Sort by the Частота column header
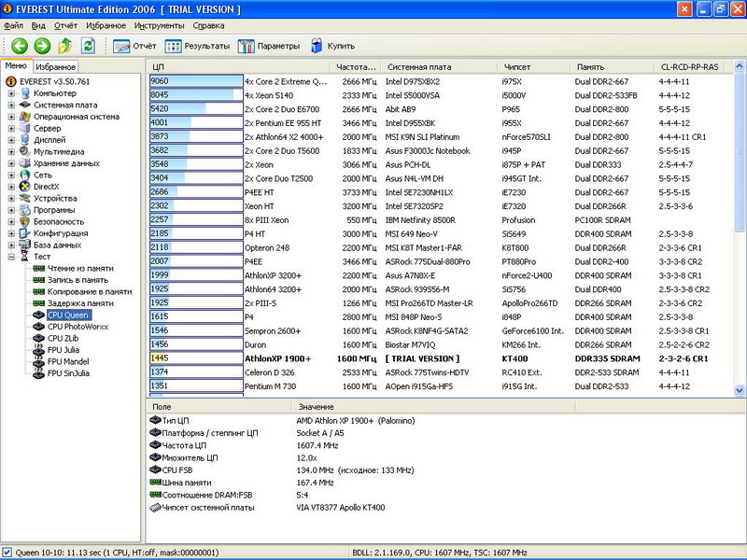Image resolution: width=747 pixels, height=560 pixels. click(355, 67)
